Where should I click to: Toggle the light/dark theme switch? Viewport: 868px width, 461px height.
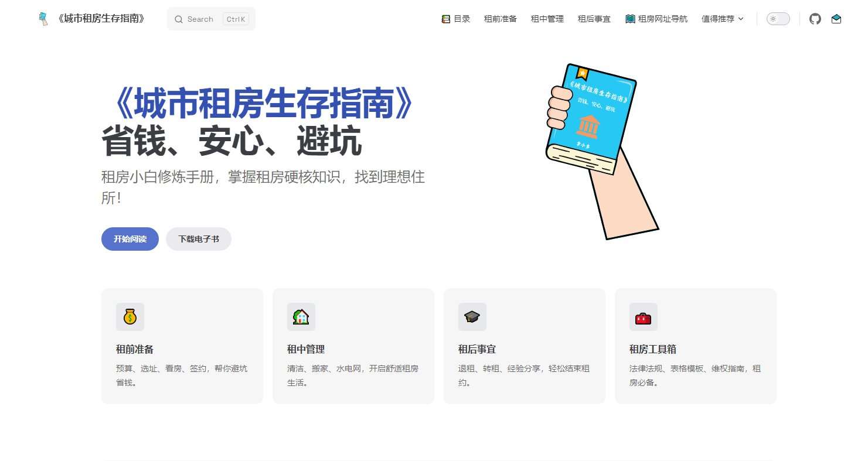coord(778,19)
